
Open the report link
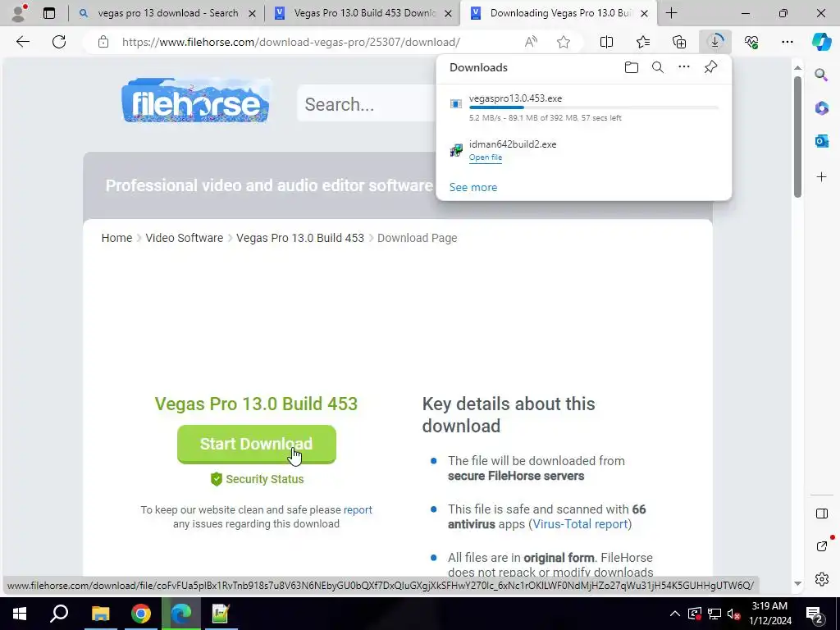click(358, 509)
